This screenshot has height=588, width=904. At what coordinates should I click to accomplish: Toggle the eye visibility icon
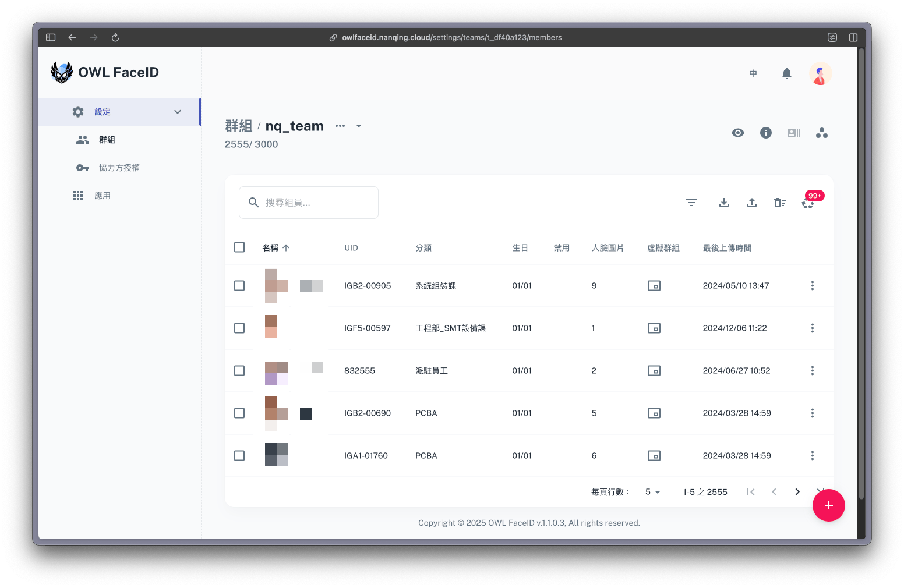[737, 133]
